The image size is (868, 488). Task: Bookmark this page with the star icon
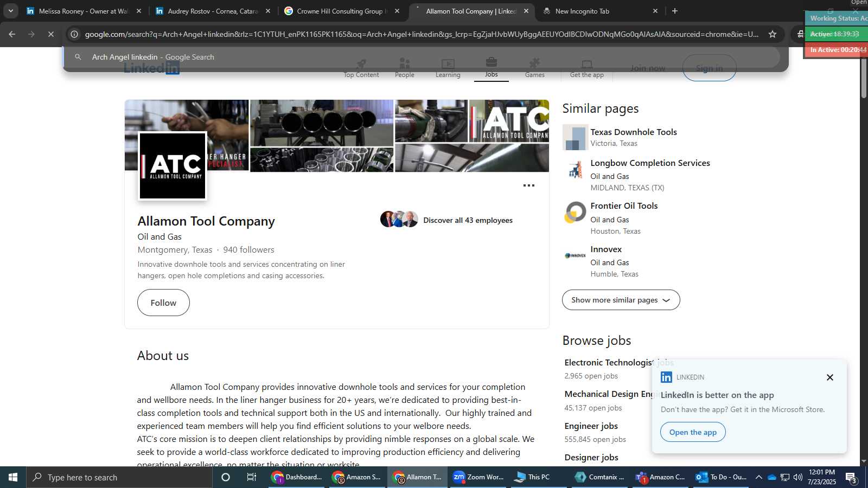[x=772, y=34]
